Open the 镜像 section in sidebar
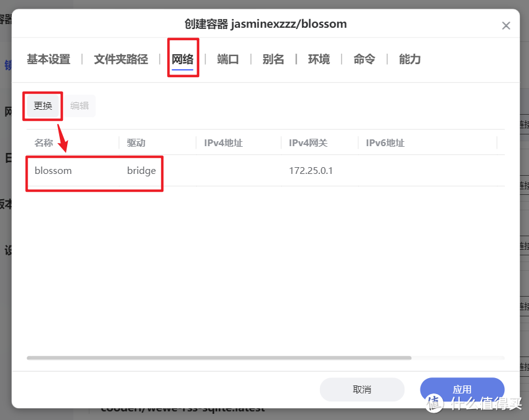The width and height of the screenshot is (529, 420). click(x=6, y=65)
